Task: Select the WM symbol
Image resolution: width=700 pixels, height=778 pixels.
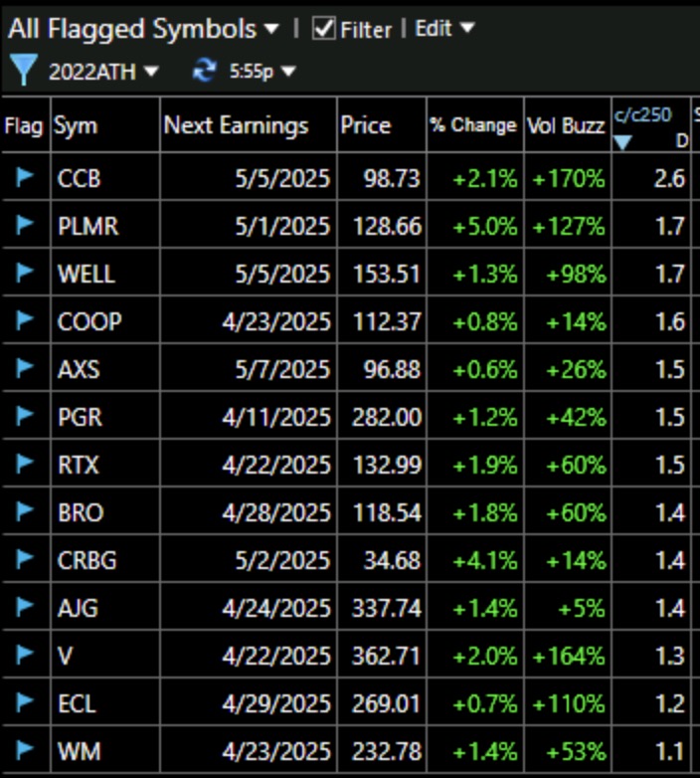Action: (x=80, y=751)
